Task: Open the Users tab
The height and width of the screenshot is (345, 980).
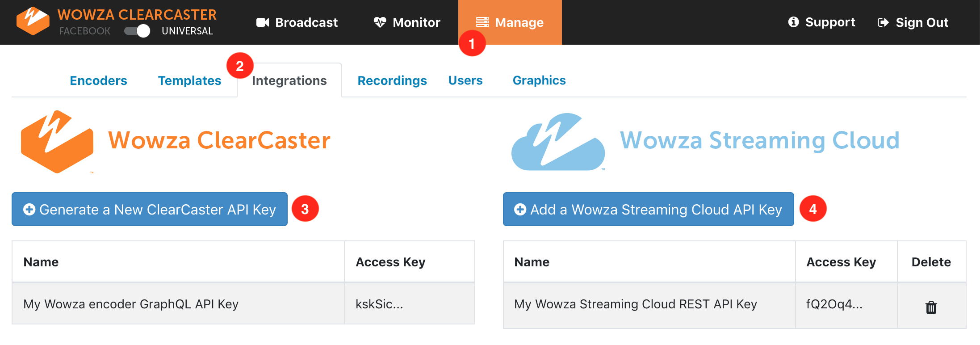Action: click(x=465, y=80)
